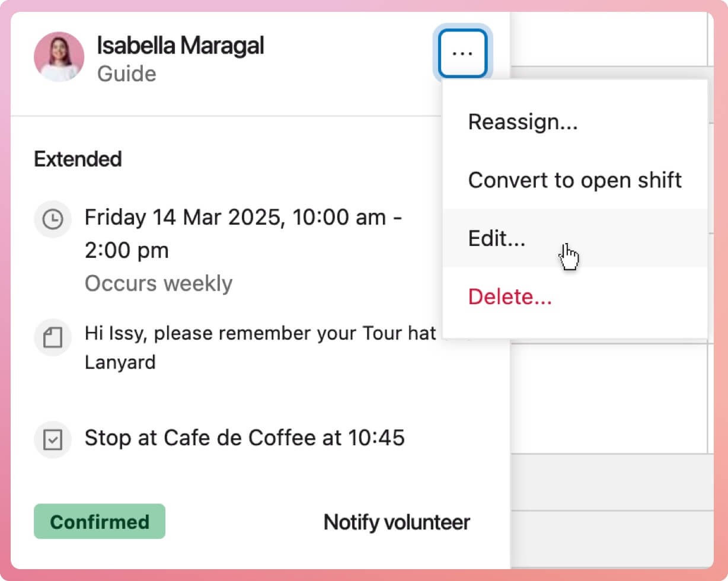Viewport: 728px width, 581px height.
Task: Click the Occurs weekly recurrence text
Action: click(x=158, y=283)
